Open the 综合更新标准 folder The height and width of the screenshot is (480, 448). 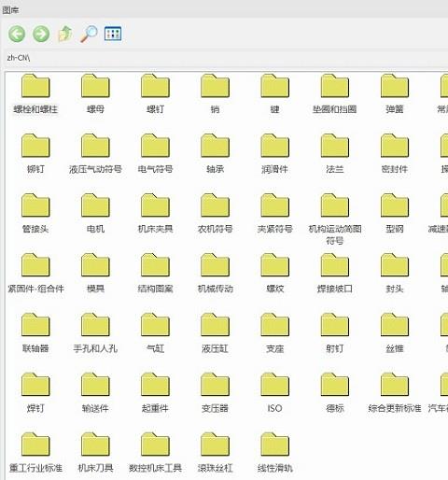395,392
